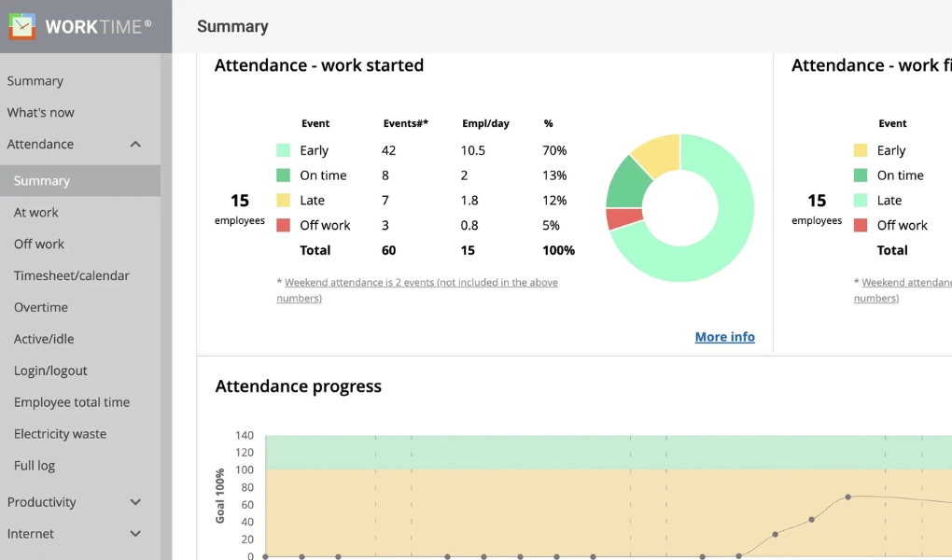Click the Late legend yellow swatch
This screenshot has width=952, height=560.
coord(284,201)
